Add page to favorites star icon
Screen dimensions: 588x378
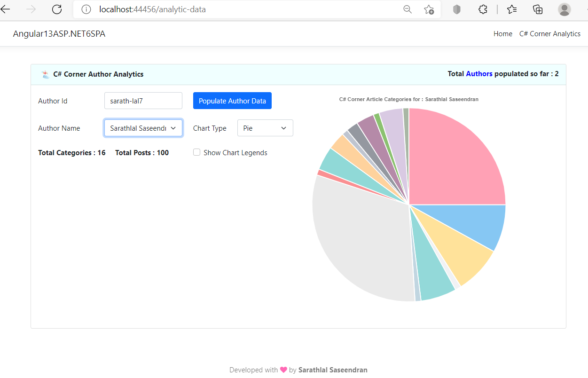point(429,9)
